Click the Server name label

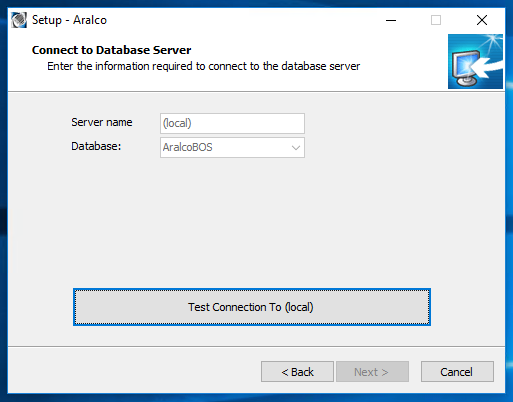coord(102,122)
